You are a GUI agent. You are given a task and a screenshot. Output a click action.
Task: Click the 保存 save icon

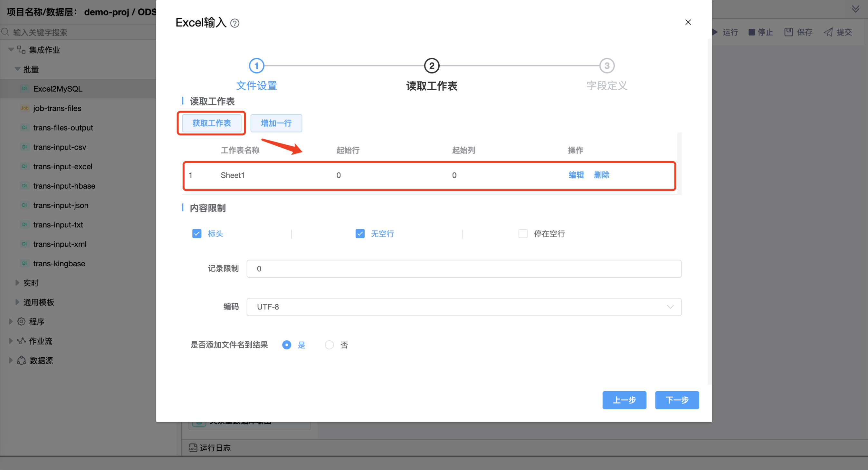click(x=788, y=32)
